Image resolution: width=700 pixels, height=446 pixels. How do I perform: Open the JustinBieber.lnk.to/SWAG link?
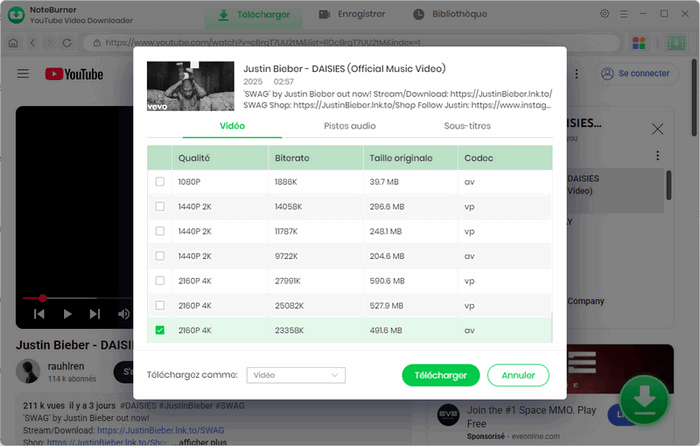(x=161, y=430)
